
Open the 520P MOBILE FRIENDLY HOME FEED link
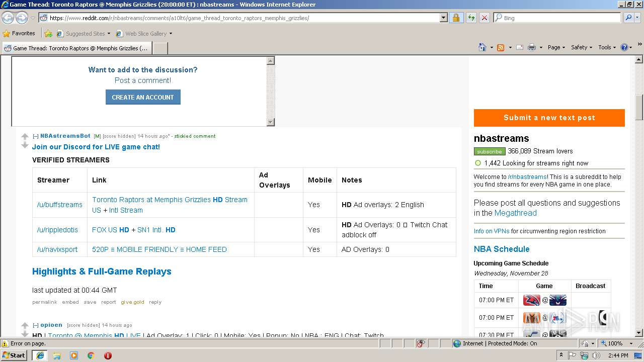159,249
